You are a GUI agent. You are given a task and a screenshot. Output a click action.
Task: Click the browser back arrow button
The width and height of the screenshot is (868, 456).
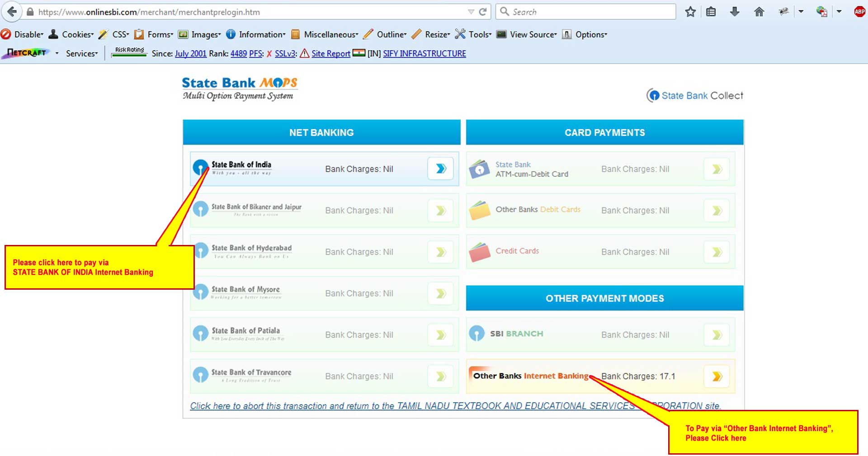tap(12, 12)
